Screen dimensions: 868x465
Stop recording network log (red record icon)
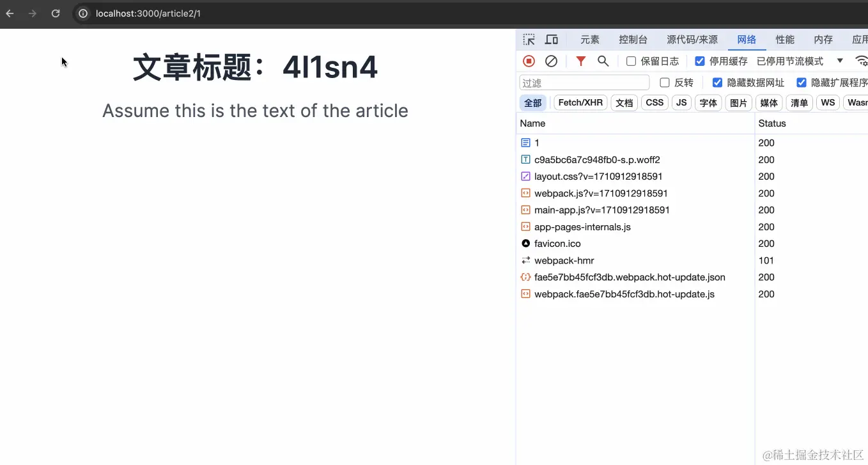click(x=529, y=61)
